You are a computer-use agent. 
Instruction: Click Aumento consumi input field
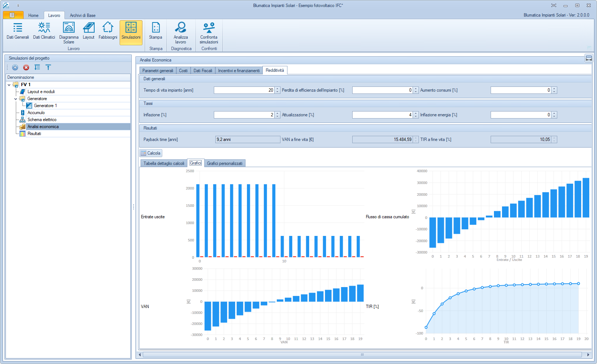pos(521,90)
